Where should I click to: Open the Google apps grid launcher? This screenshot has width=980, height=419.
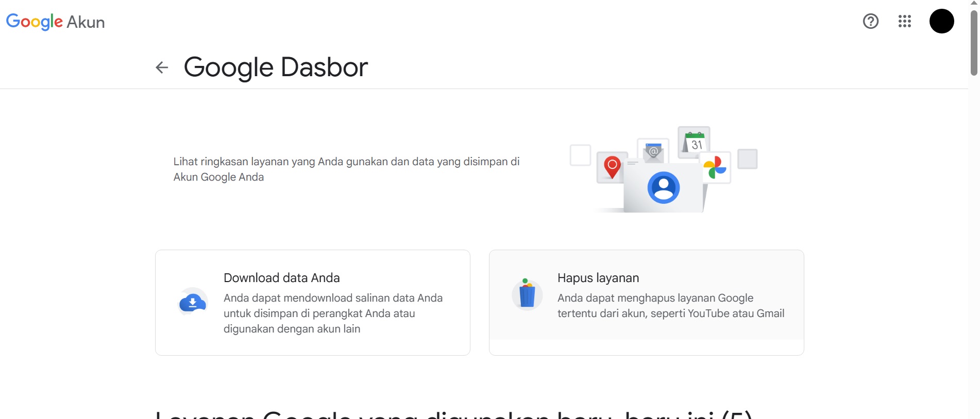coord(904,21)
